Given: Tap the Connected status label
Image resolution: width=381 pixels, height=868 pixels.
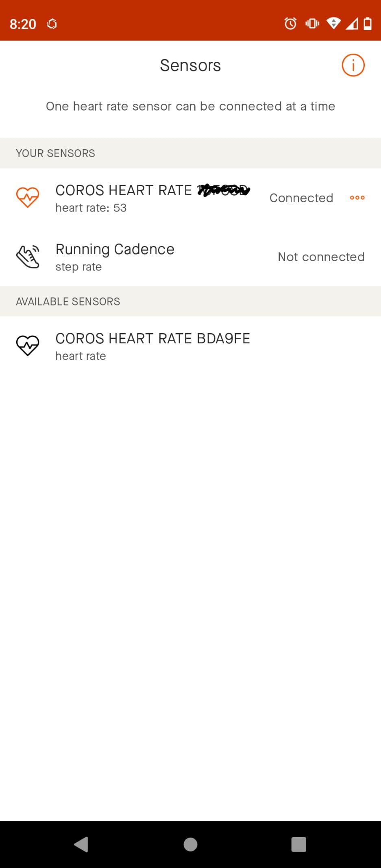Looking at the screenshot, I should pos(301,198).
